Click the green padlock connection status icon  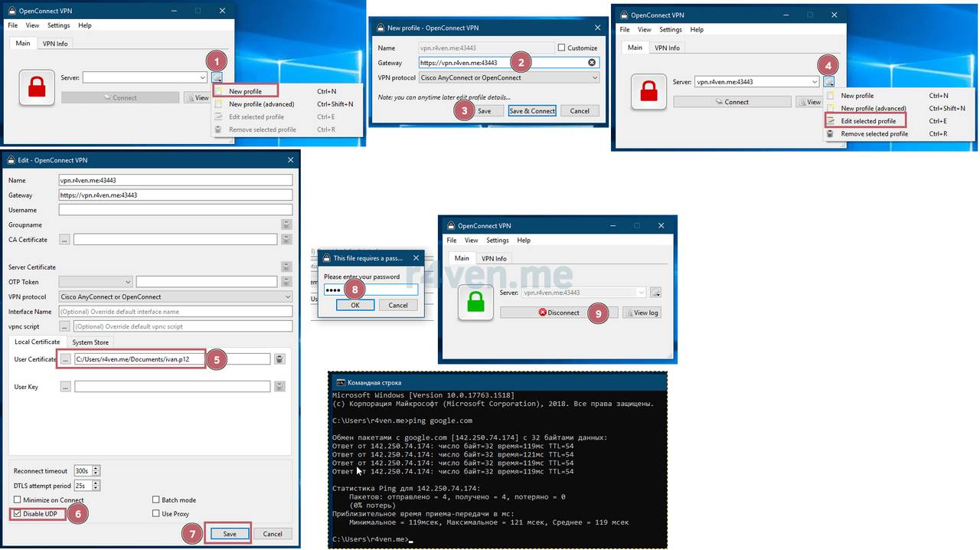[475, 303]
